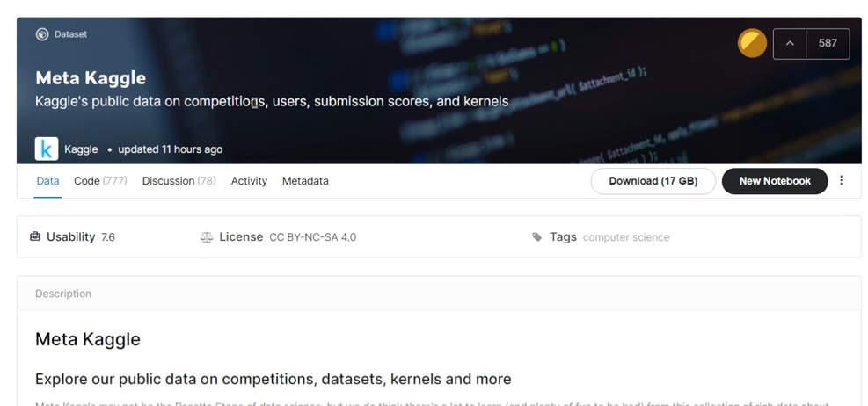Image resolution: width=868 pixels, height=406 pixels.
Task: Click the Meta Kaggle banner title
Action: tap(91, 78)
